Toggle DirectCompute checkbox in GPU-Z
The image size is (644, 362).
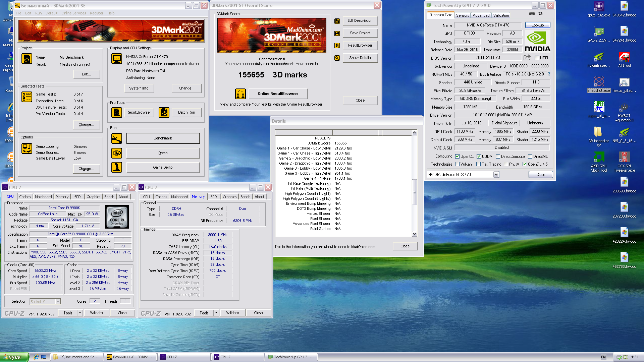(x=498, y=157)
